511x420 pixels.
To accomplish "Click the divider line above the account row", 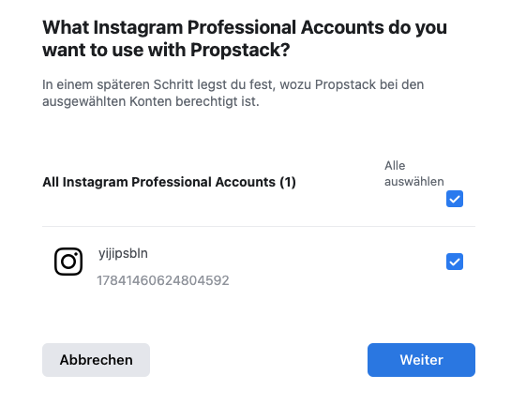I will [259, 226].
